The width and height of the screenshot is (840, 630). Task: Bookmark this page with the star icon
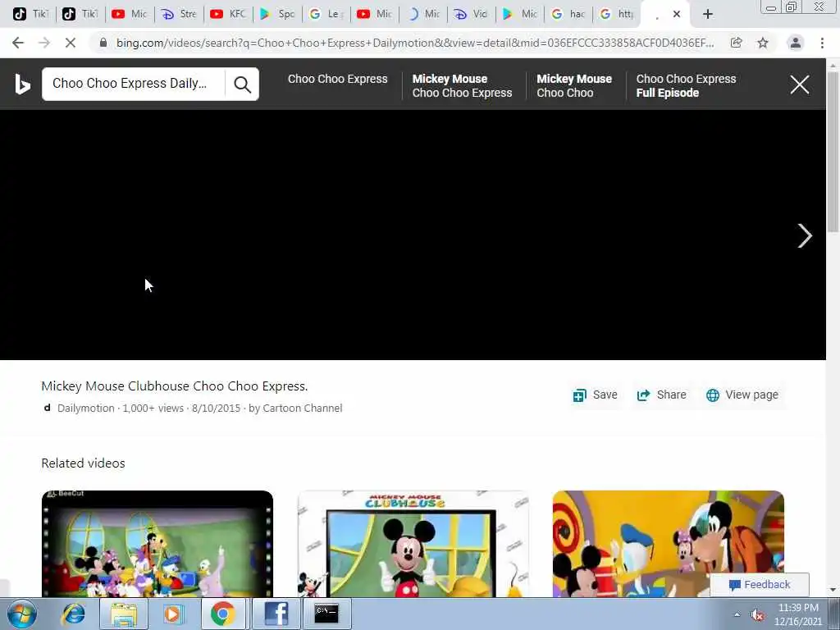[x=763, y=43]
